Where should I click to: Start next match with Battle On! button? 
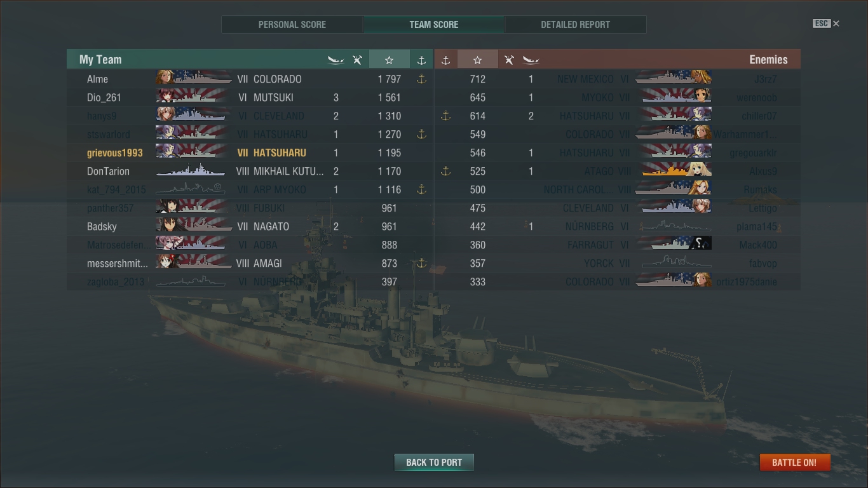794,462
